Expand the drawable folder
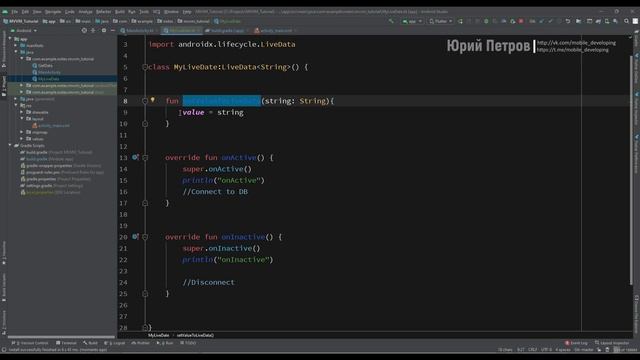This screenshot has height=360, width=640. (22, 112)
